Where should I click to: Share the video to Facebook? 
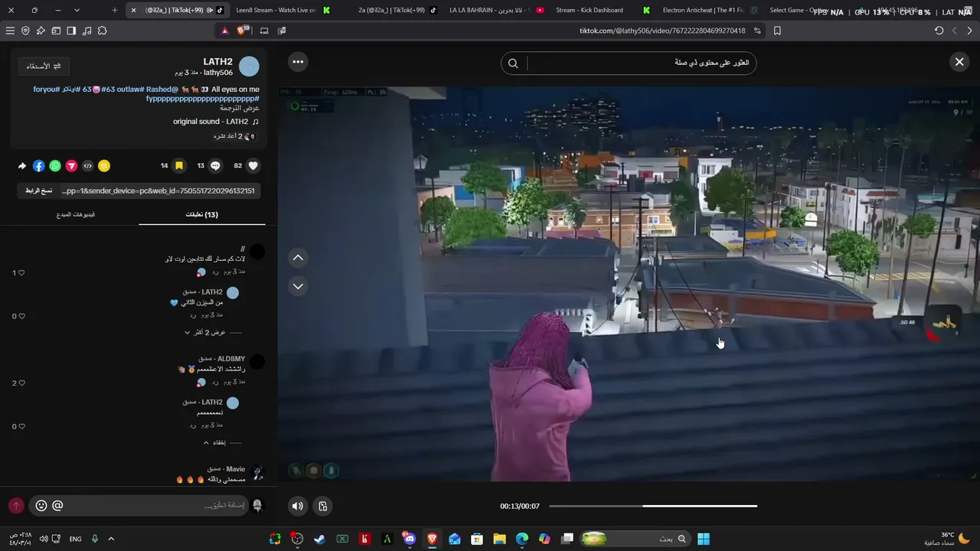pos(39,165)
